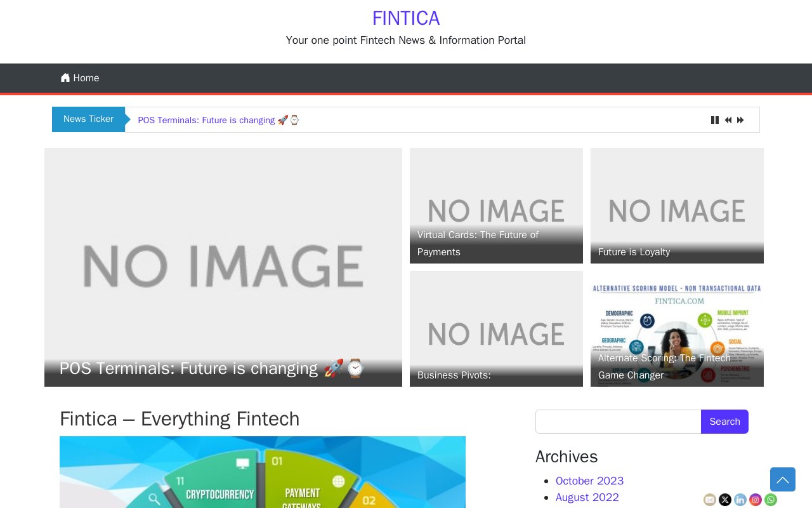Click the Archives heading
This screenshot has height=508, width=812.
[x=566, y=457]
